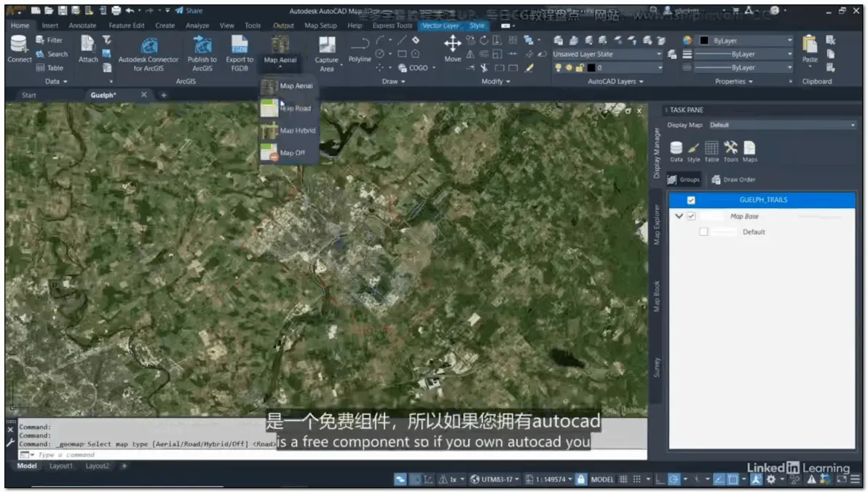Expand the Draw panel

coord(394,82)
